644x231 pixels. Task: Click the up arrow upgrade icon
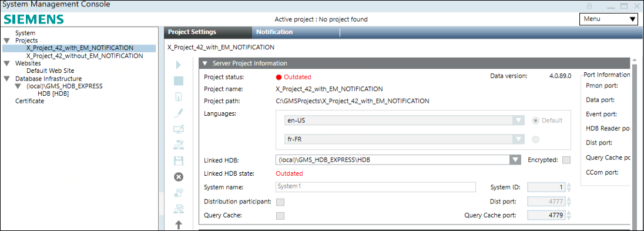179,225
